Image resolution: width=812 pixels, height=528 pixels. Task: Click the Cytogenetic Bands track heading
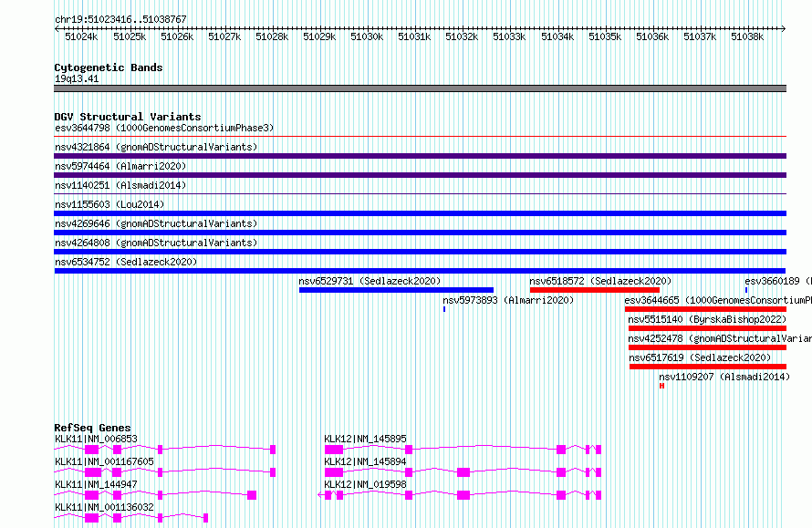coord(109,67)
